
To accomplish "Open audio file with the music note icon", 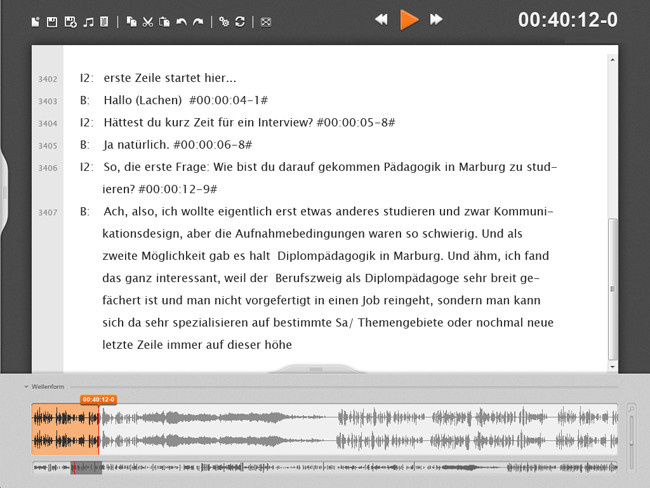I will 88,22.
